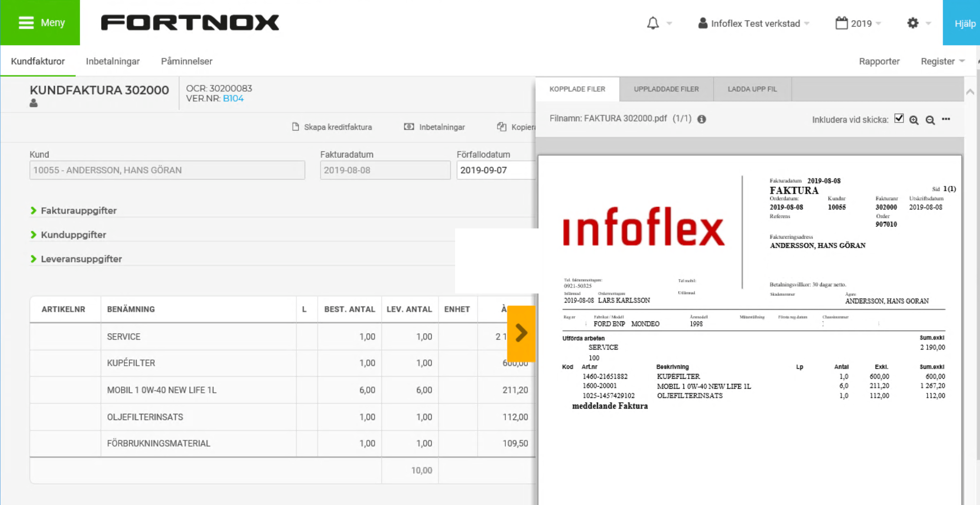The height and width of the screenshot is (505, 980).
Task: Click the scroll up arrow by the file panel
Action: tap(970, 92)
